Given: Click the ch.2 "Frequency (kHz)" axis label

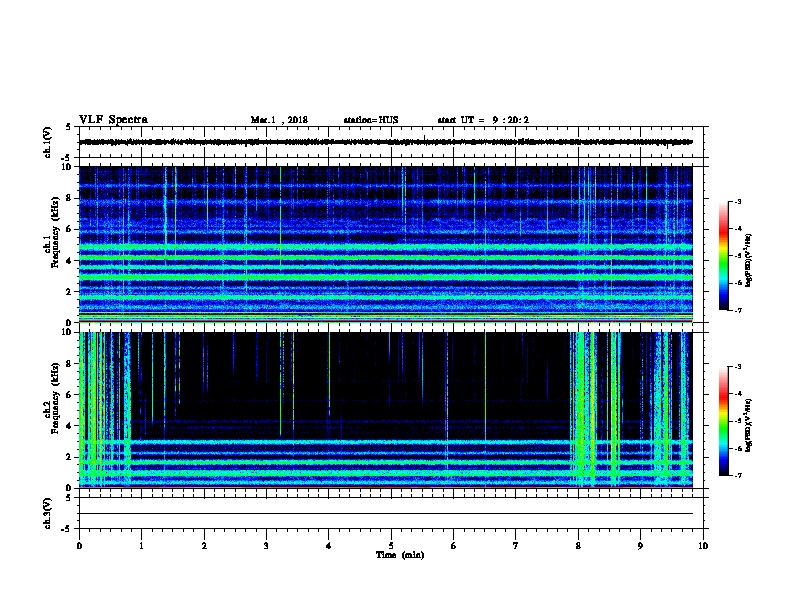Looking at the screenshot, I should 55,398.
